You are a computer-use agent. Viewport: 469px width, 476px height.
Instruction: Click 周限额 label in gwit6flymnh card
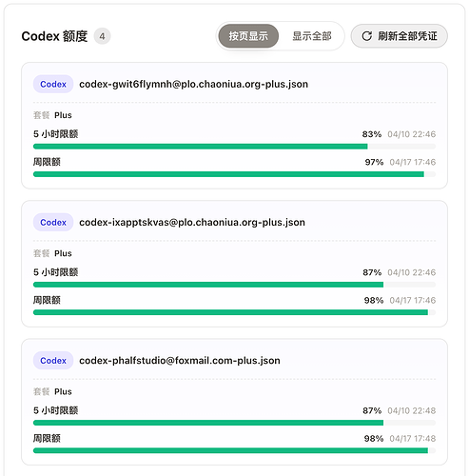47,162
